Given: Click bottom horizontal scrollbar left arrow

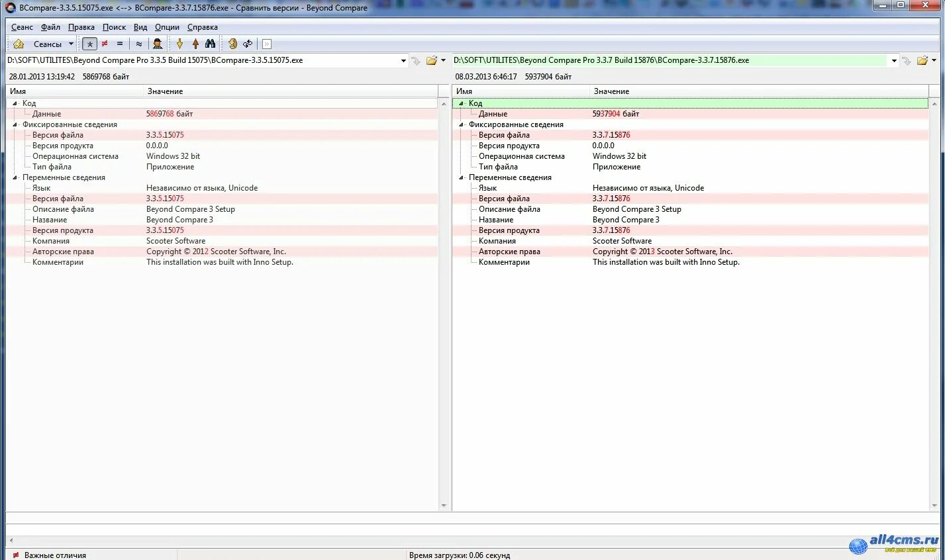Looking at the screenshot, I should (x=11, y=541).
